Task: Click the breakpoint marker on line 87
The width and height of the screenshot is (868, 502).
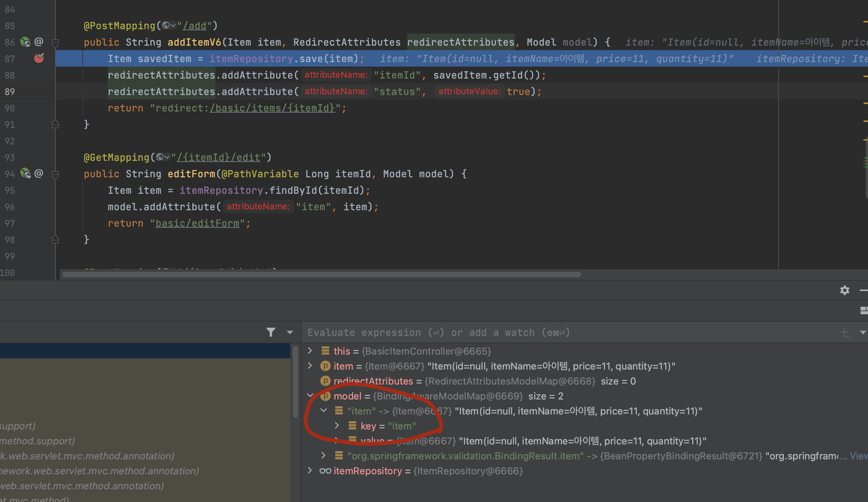Action: coord(39,58)
